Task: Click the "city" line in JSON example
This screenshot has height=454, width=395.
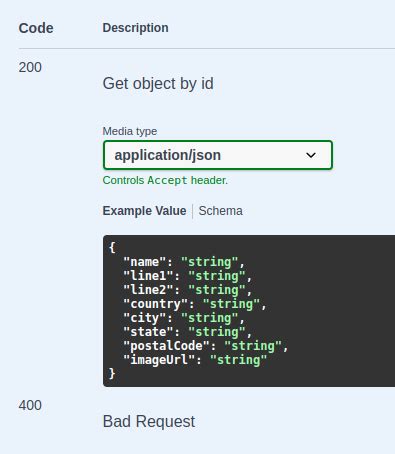Action: [x=184, y=318]
